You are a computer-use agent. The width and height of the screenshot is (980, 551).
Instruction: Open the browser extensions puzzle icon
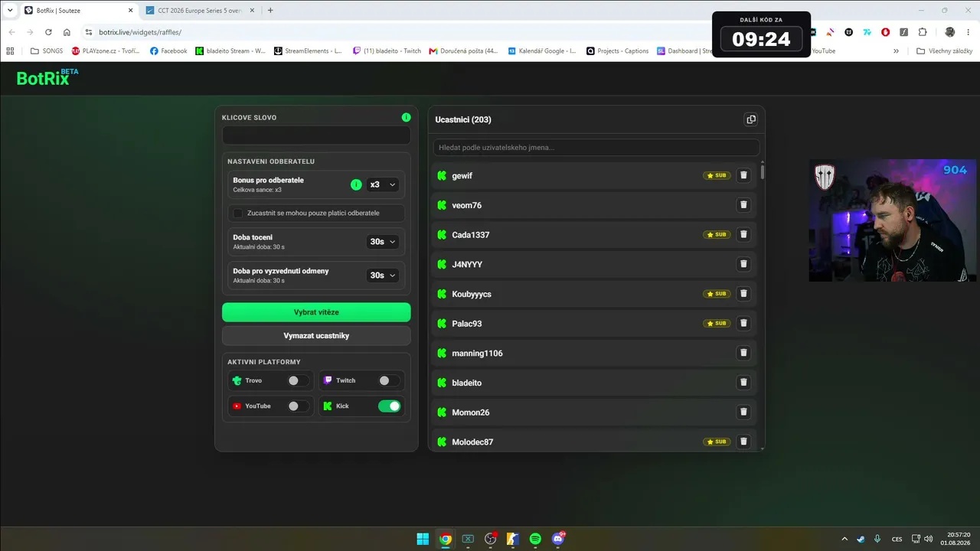pos(922,32)
